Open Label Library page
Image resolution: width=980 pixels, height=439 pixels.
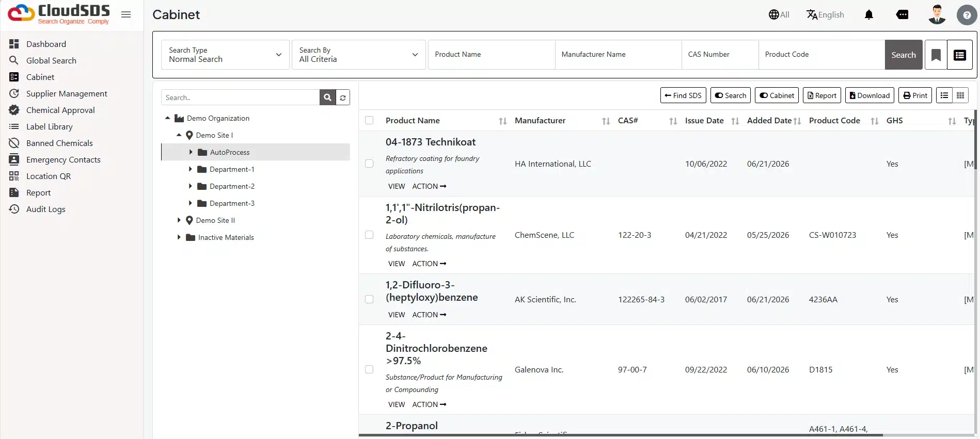(49, 126)
